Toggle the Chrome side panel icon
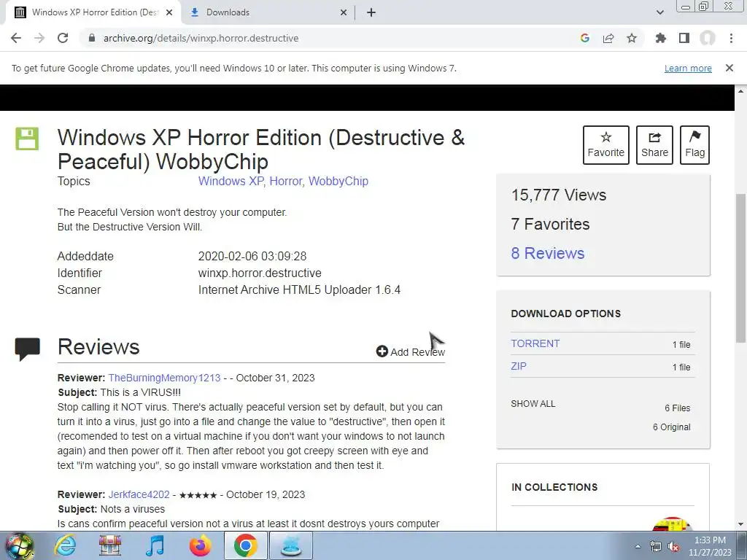Viewport: 747px width, 560px height. pyautogui.click(x=684, y=38)
